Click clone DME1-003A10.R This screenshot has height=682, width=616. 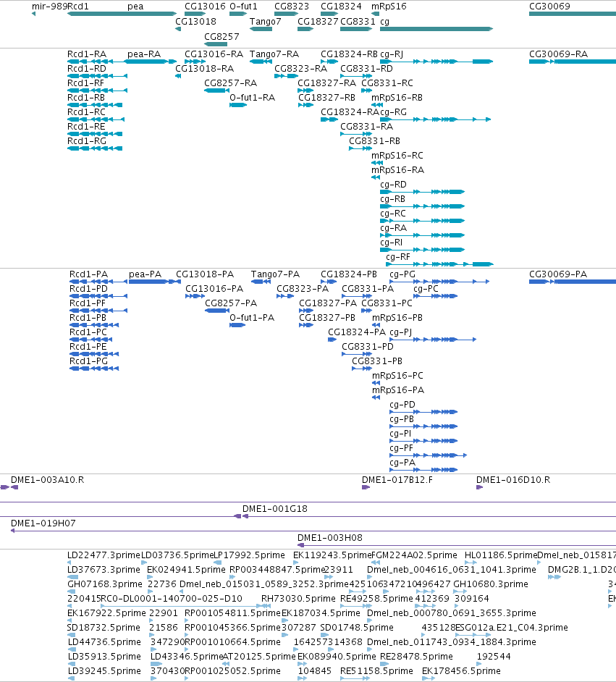47,480
